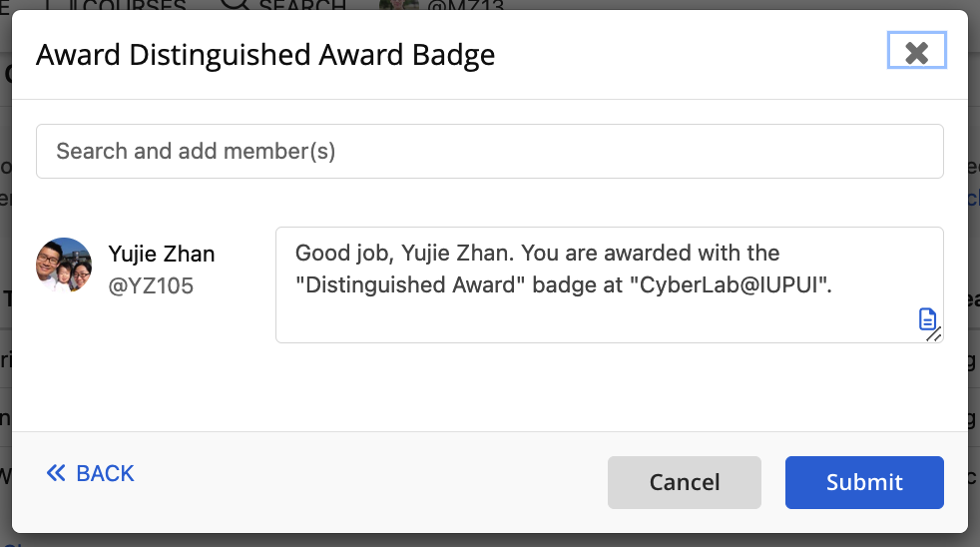Grab the message box resize handle

[x=934, y=335]
